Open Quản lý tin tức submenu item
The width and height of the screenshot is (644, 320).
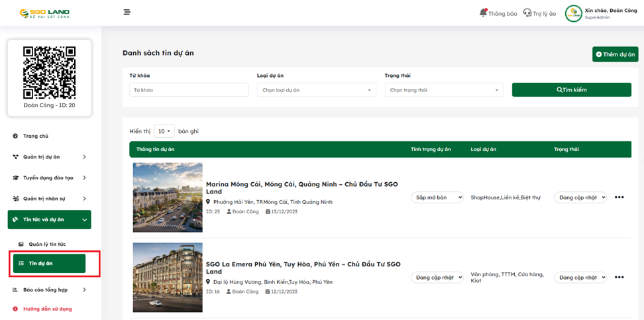tap(46, 244)
